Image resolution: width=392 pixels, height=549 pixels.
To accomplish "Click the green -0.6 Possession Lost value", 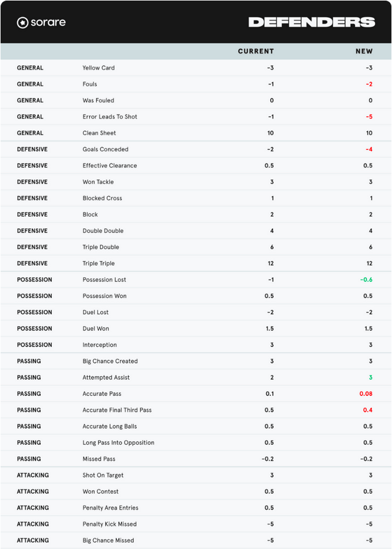I will [x=367, y=280].
